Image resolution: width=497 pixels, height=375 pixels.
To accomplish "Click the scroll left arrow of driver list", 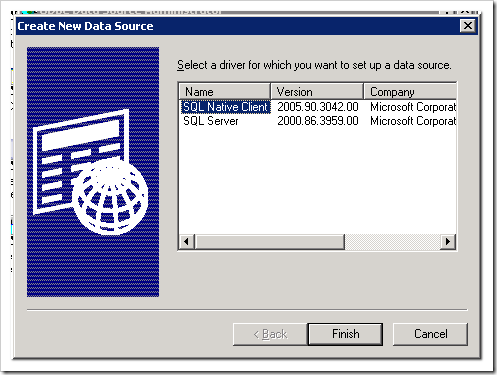I will point(187,241).
